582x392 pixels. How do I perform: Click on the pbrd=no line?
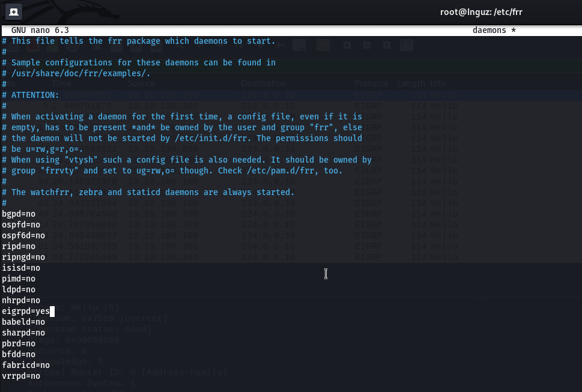click(x=19, y=343)
